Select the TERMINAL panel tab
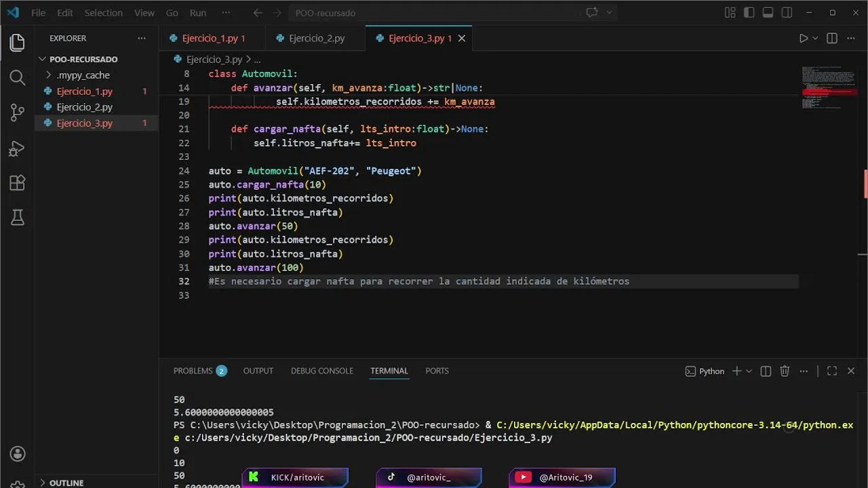The width and height of the screenshot is (868, 488). coord(389,371)
